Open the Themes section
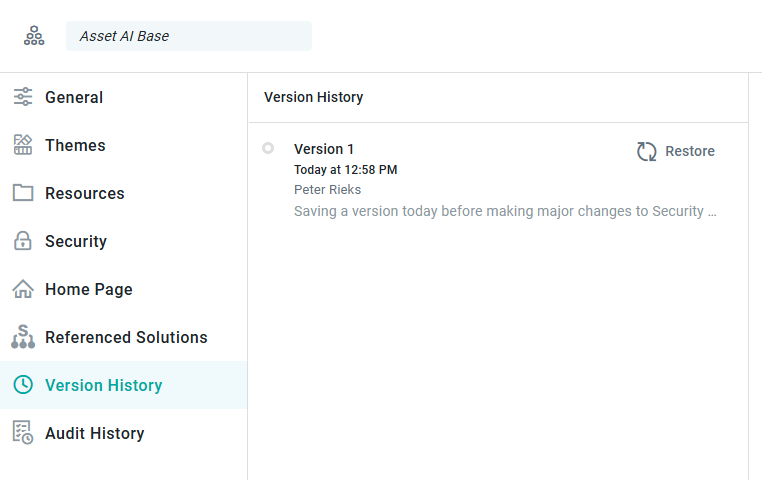The image size is (762, 480). (123, 145)
